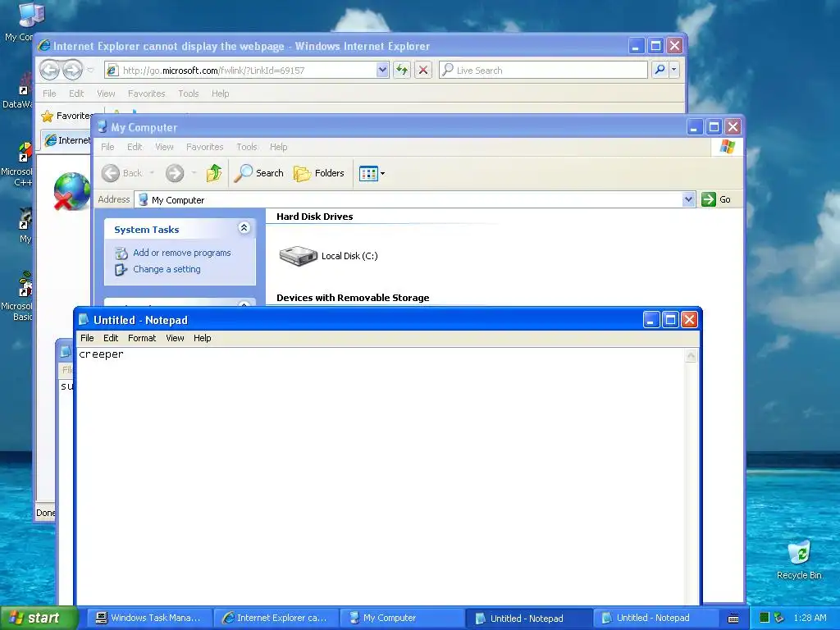Click Hard Disk Drives group header
The image size is (840, 630).
point(314,217)
